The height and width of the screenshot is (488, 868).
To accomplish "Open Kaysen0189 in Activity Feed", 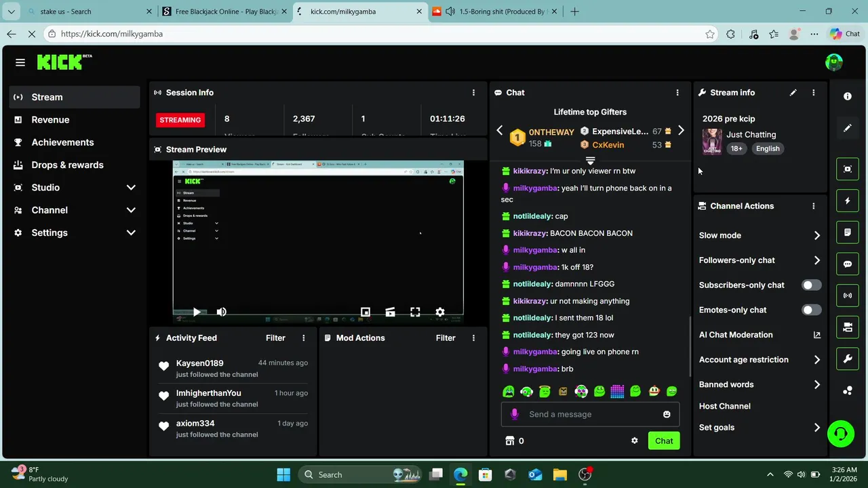I will click(199, 363).
